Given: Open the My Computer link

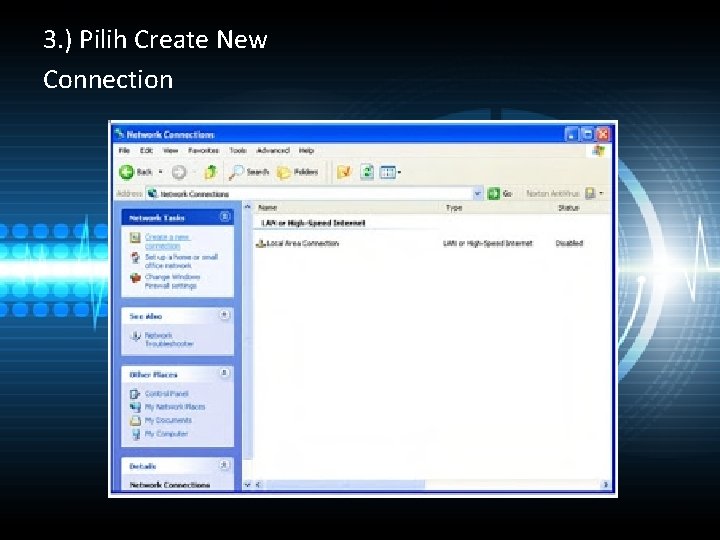Looking at the screenshot, I should click(x=166, y=433).
